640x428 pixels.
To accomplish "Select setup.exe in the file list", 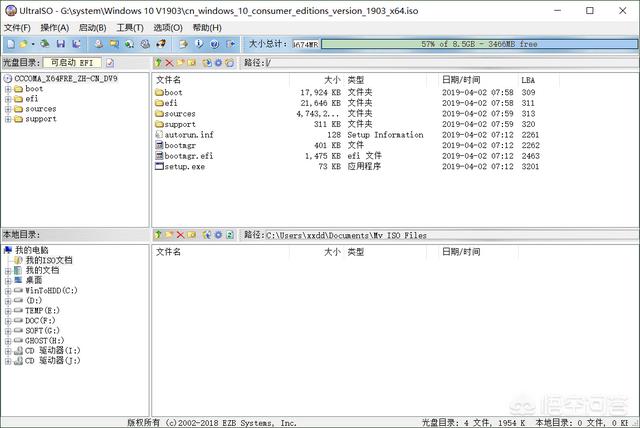I will pyautogui.click(x=180, y=166).
